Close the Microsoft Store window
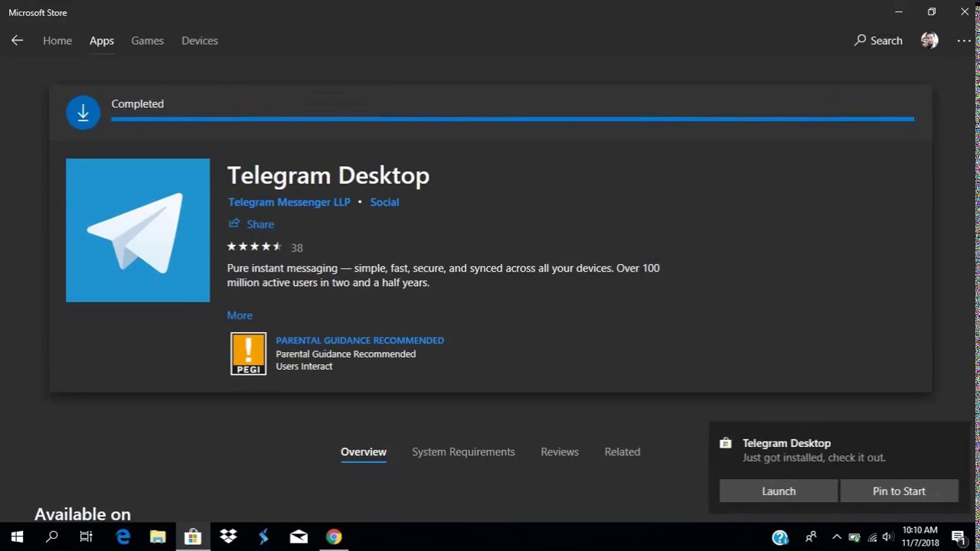Image resolution: width=980 pixels, height=551 pixels. 964,12
